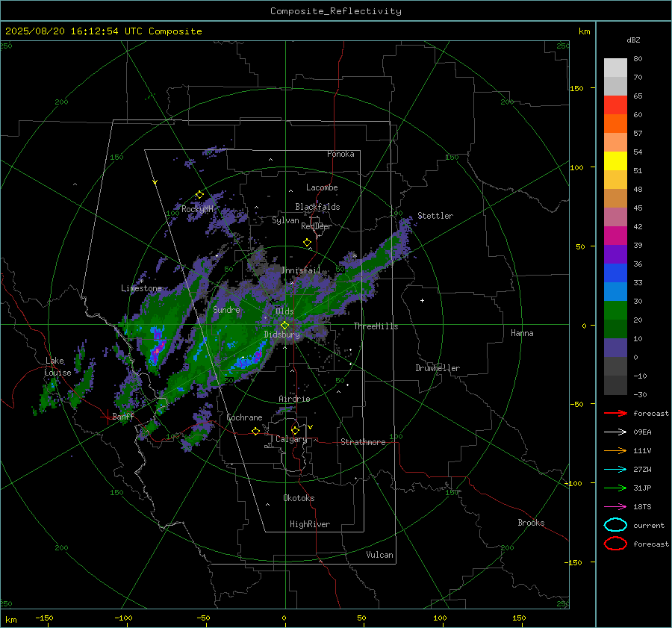Select the white plus marker west of Hanna
The height and width of the screenshot is (628, 672).
pos(422,300)
